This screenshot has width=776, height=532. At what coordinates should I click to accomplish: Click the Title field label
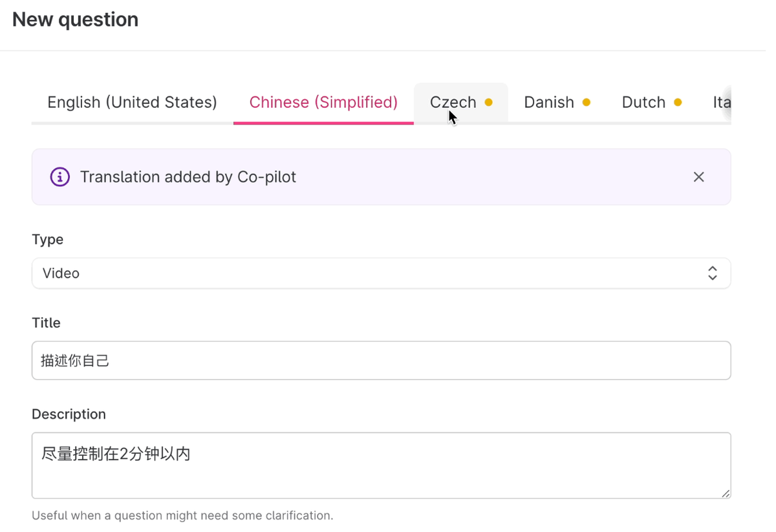pos(46,323)
